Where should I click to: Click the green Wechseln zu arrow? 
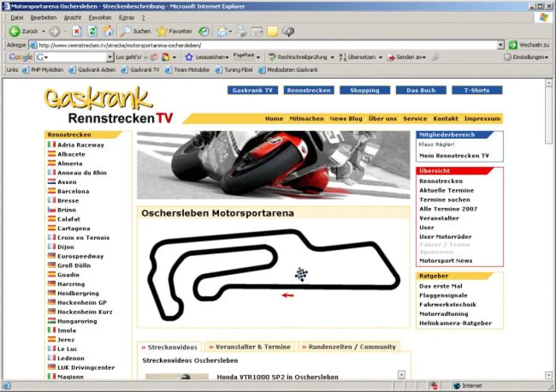(x=513, y=44)
